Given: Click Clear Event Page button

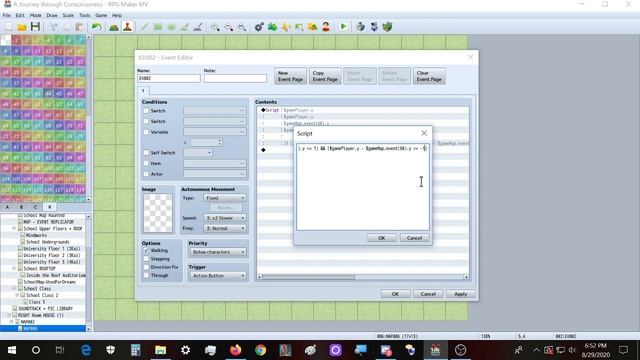Looking at the screenshot, I should click(x=429, y=76).
